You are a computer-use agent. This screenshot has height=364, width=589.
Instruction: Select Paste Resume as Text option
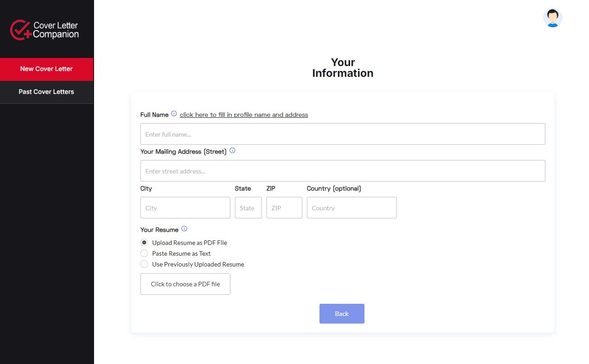point(144,253)
